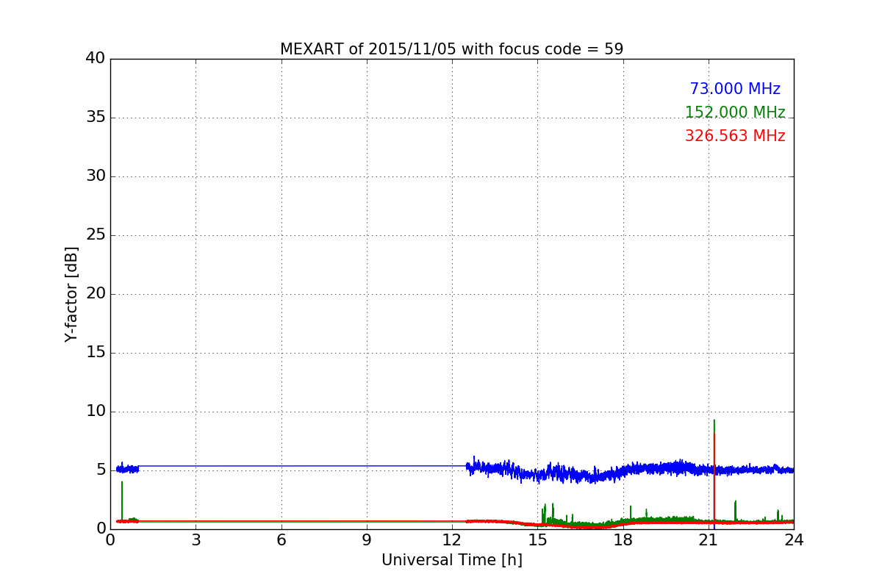Click the x-axis tick label 24
The width and height of the screenshot is (882, 588).
(794, 539)
